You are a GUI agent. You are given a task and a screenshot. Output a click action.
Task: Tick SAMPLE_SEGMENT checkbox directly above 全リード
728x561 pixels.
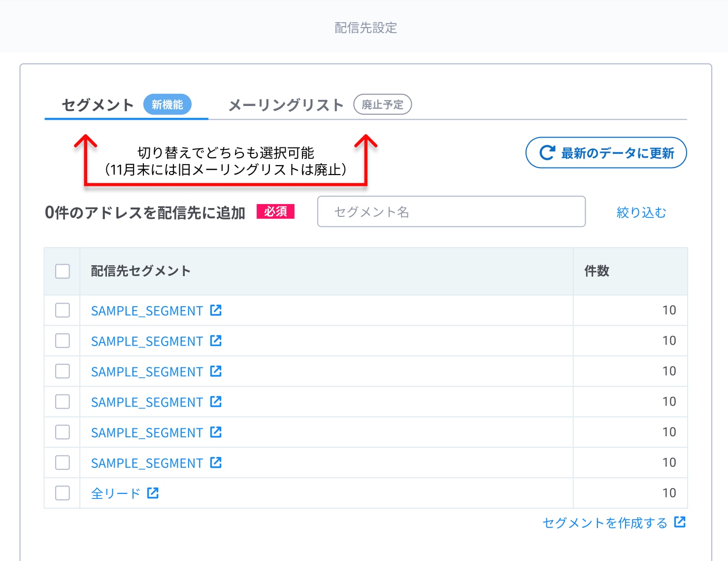pos(63,462)
